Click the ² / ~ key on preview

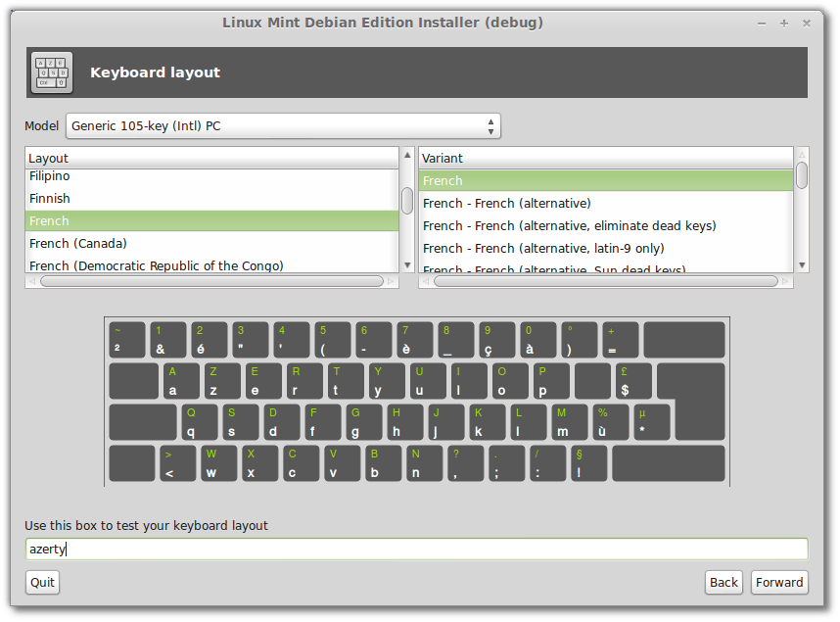click(127, 340)
